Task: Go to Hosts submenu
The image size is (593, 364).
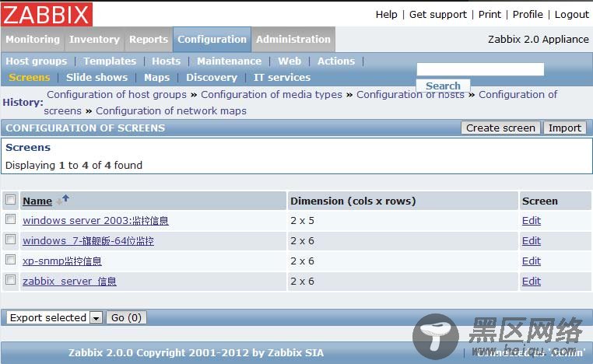Action: coord(166,61)
